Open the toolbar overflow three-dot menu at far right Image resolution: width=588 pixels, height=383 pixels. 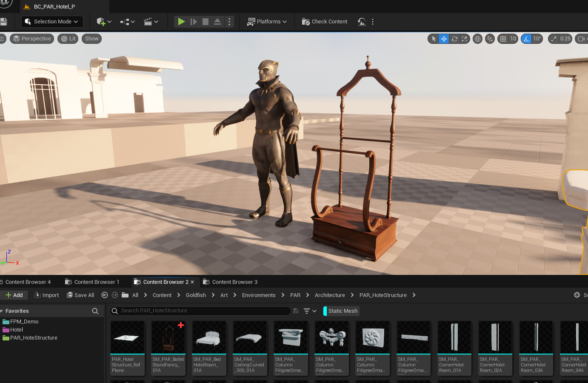(x=373, y=22)
